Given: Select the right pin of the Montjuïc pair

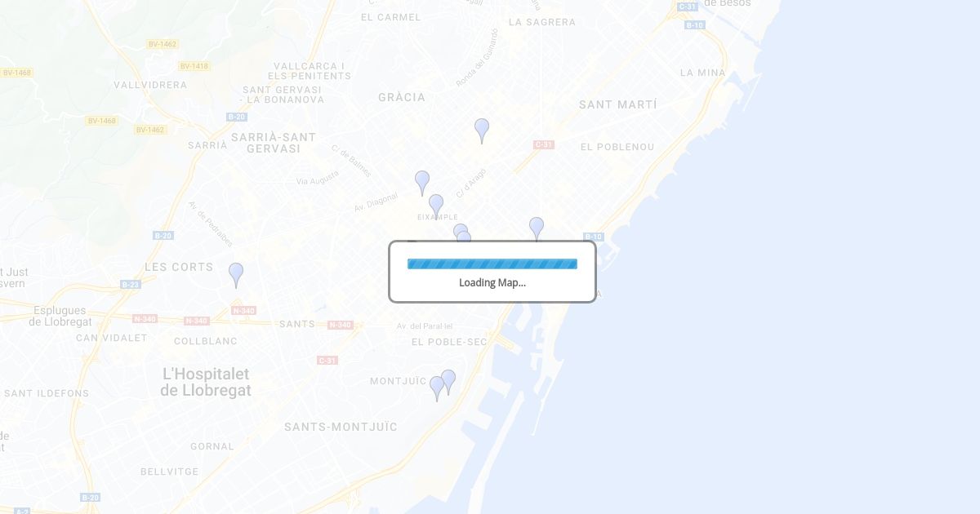Looking at the screenshot, I should coord(448,382).
